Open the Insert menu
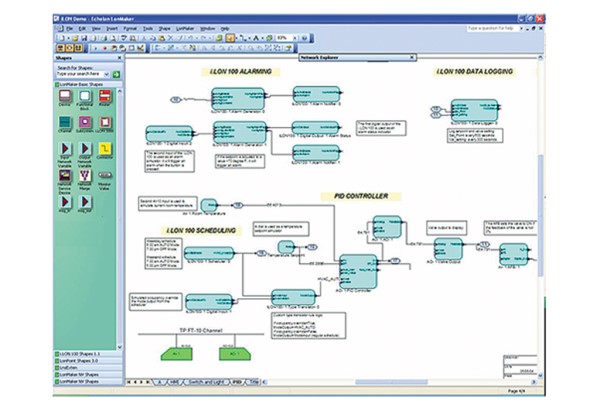Viewport: 600px width, 411px height. (x=112, y=28)
